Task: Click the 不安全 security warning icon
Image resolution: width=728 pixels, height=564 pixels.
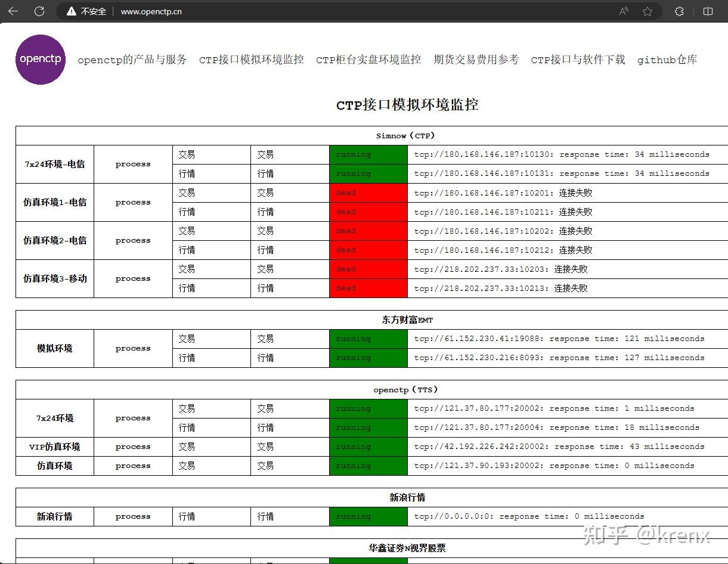Action: click(x=71, y=11)
